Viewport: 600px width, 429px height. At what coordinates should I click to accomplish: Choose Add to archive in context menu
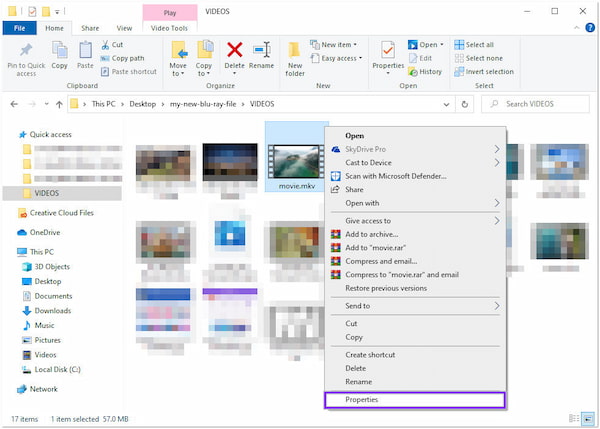tap(415, 234)
